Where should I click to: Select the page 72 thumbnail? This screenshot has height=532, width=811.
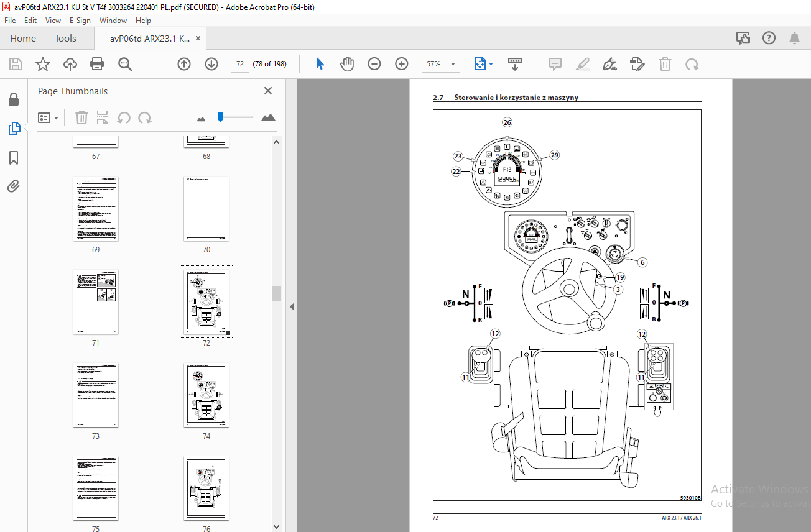point(206,302)
